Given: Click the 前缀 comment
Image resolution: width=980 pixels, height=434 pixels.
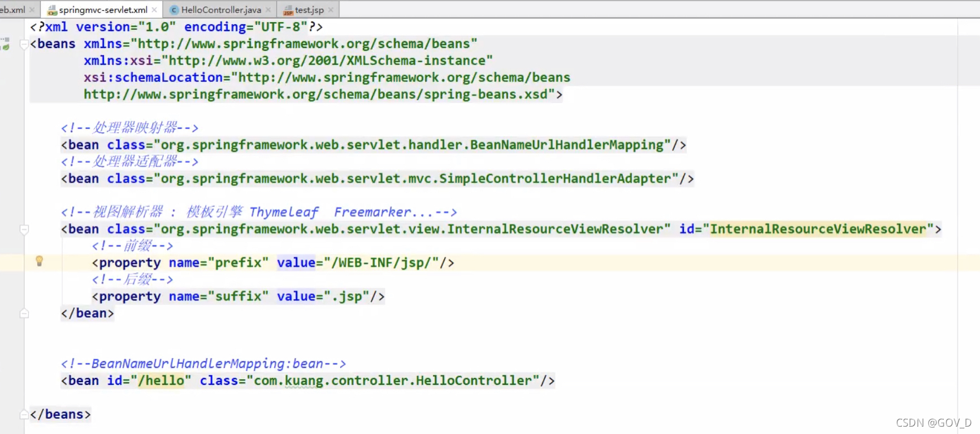Looking at the screenshot, I should [x=132, y=246].
